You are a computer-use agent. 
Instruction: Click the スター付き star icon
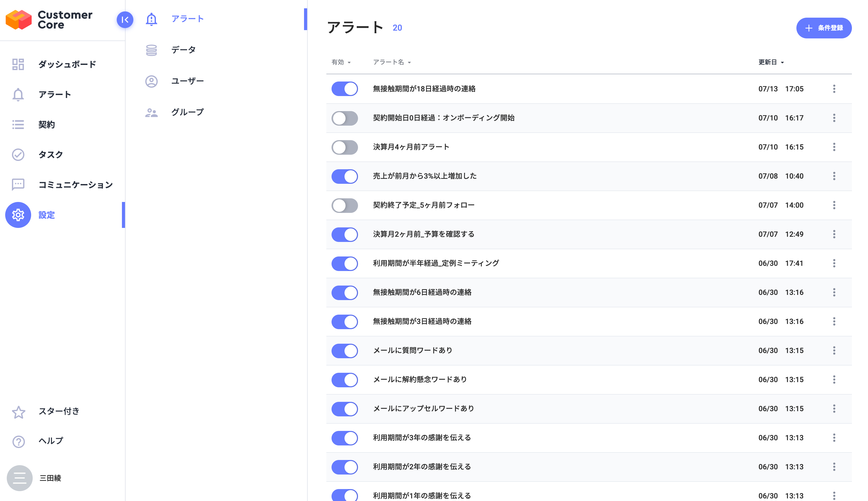click(19, 411)
